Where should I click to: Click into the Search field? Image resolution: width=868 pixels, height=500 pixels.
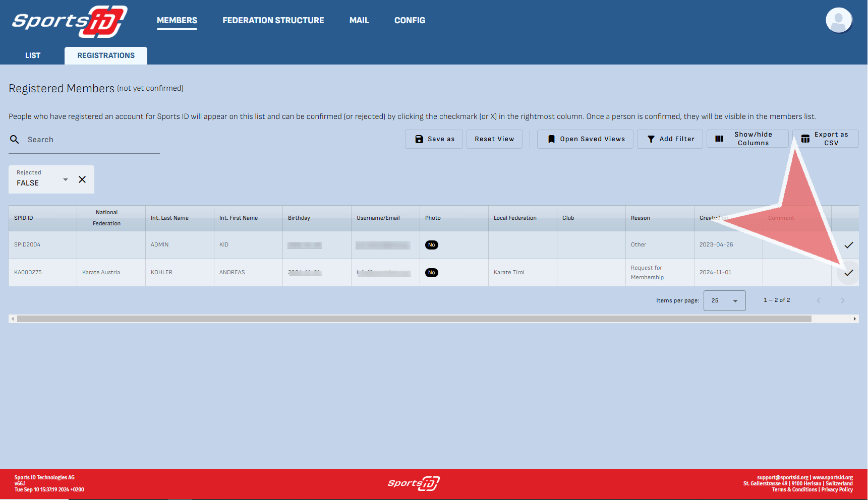tap(91, 140)
